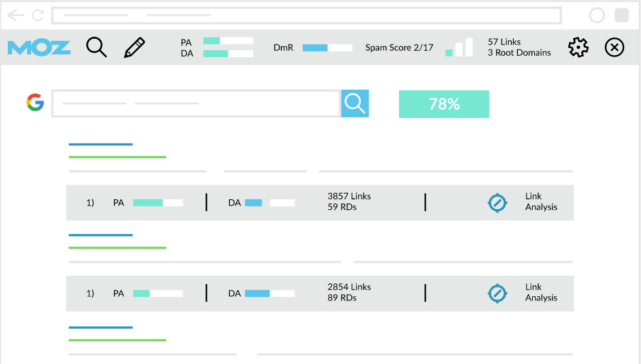Open Link Analysis for first result
This screenshot has height=364, width=641.
tap(541, 202)
